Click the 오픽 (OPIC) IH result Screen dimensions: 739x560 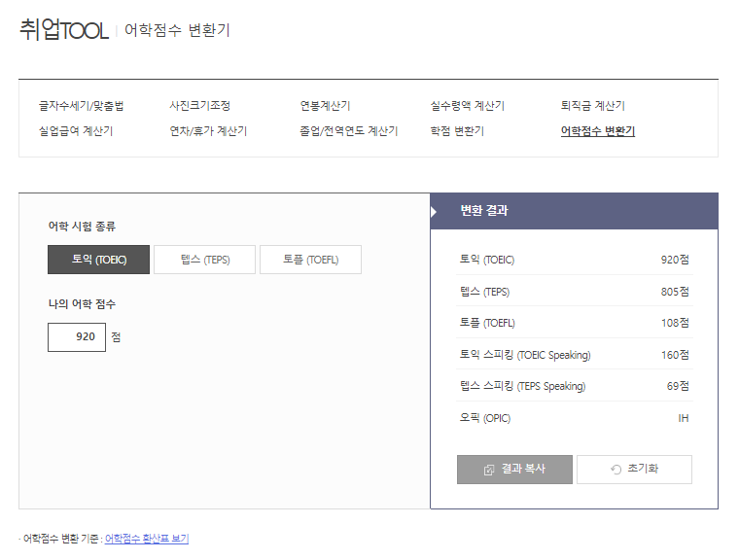[575, 418]
